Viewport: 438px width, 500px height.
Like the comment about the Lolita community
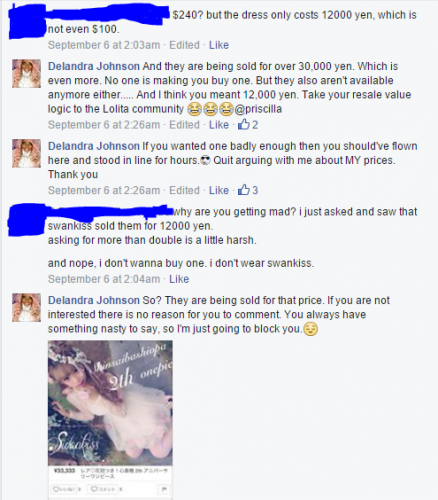tap(219, 125)
